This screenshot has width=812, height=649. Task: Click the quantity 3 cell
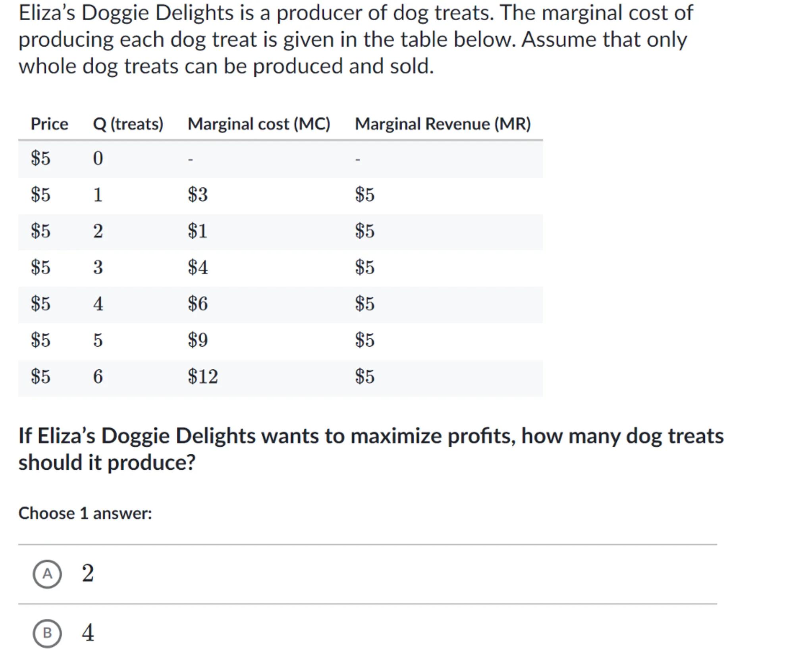[x=98, y=267]
